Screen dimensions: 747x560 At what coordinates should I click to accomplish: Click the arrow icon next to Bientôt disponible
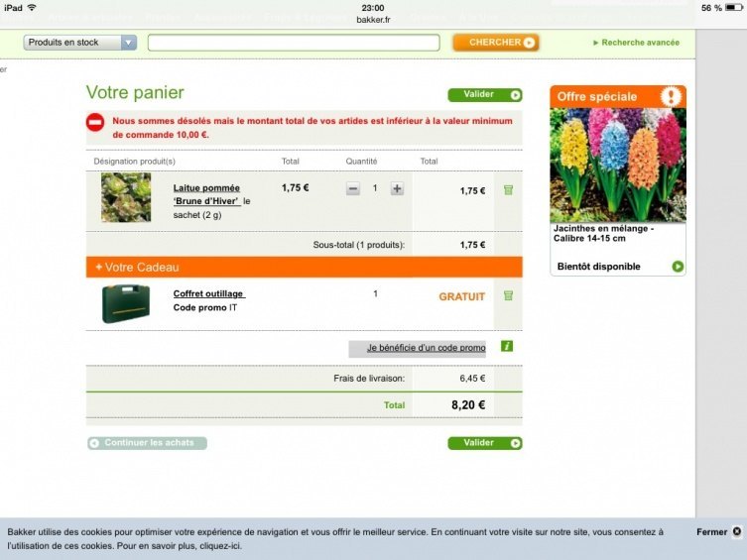tap(678, 267)
